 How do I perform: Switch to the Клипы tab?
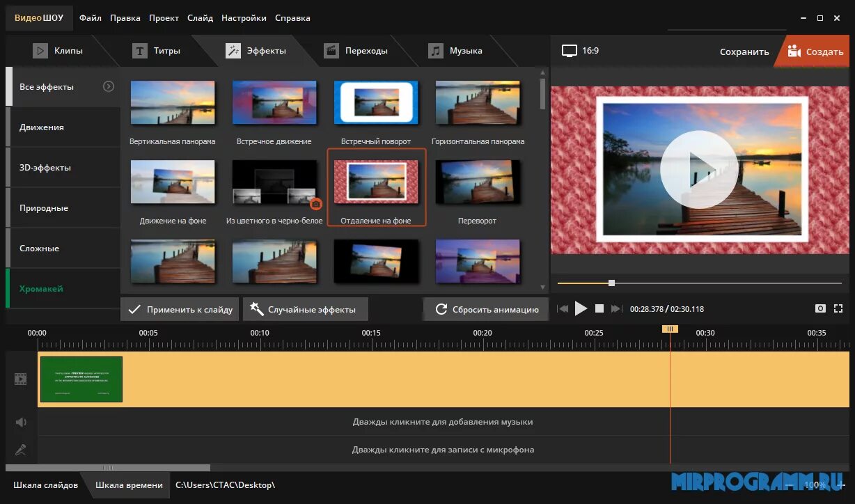tap(58, 51)
